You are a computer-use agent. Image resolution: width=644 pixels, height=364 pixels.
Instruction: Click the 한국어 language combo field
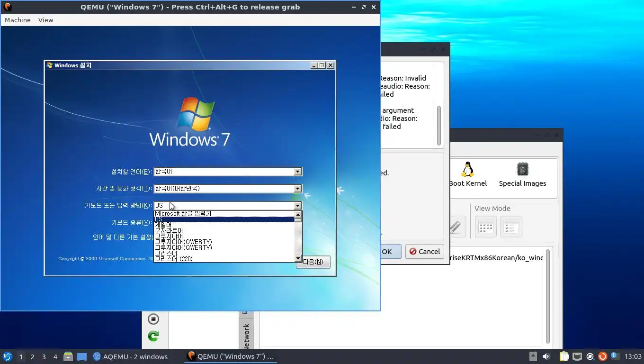click(x=228, y=172)
